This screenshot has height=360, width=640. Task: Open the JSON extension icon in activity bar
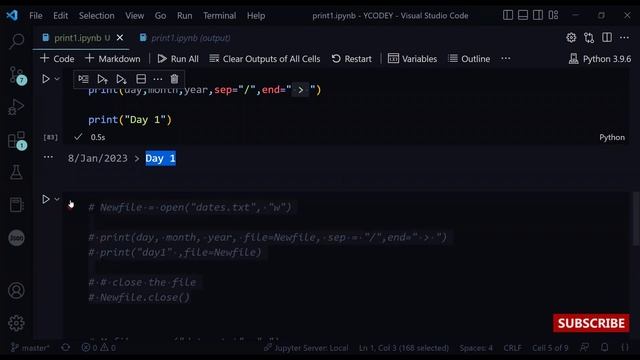click(x=16, y=238)
